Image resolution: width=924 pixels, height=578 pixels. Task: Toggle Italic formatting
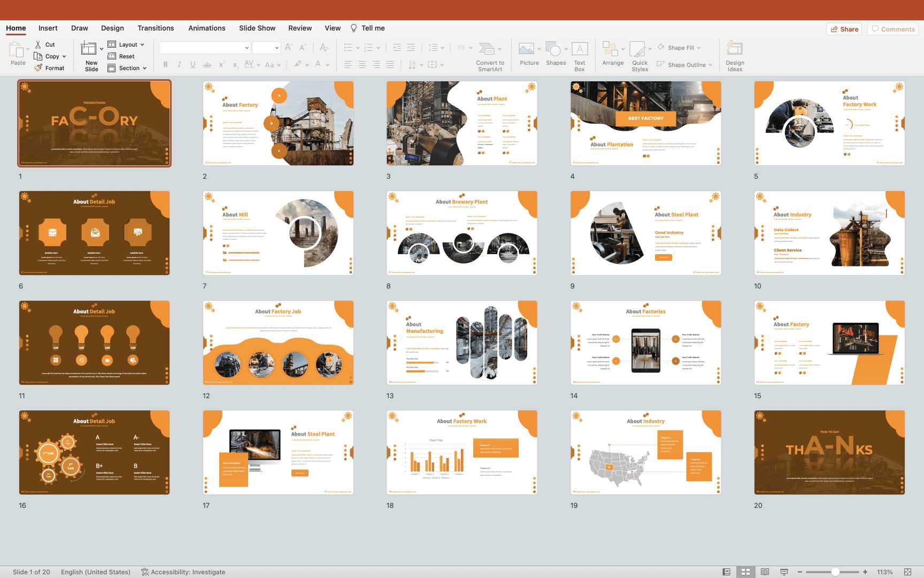pos(179,65)
